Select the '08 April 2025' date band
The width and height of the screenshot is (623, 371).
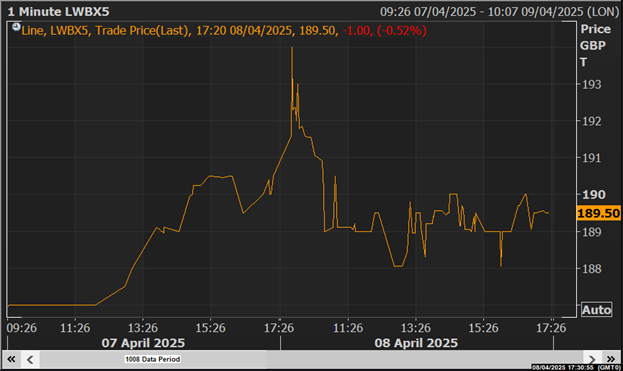[x=416, y=343]
